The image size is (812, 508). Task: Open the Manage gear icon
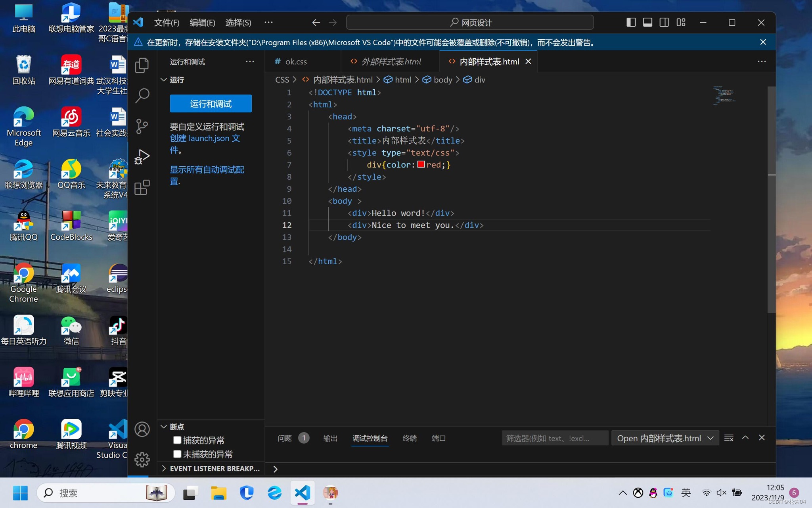(142, 460)
